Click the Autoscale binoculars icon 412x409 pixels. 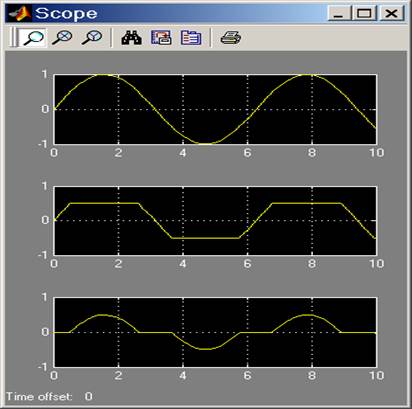(x=131, y=37)
